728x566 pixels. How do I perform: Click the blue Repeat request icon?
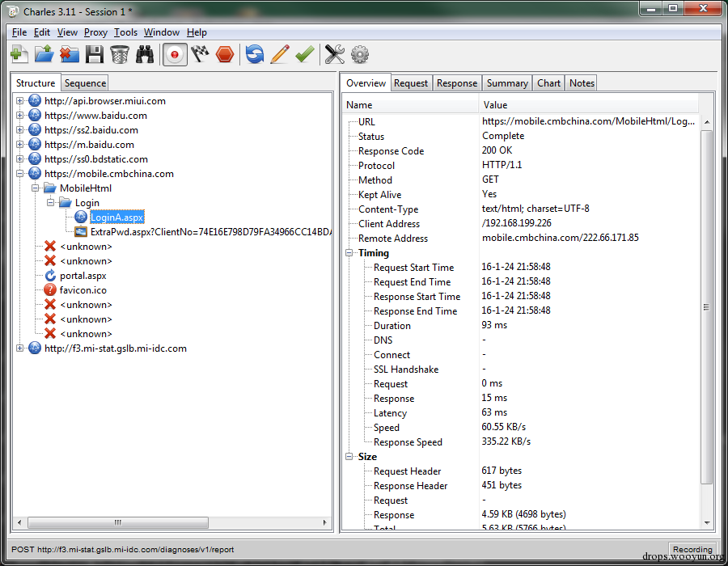click(255, 54)
